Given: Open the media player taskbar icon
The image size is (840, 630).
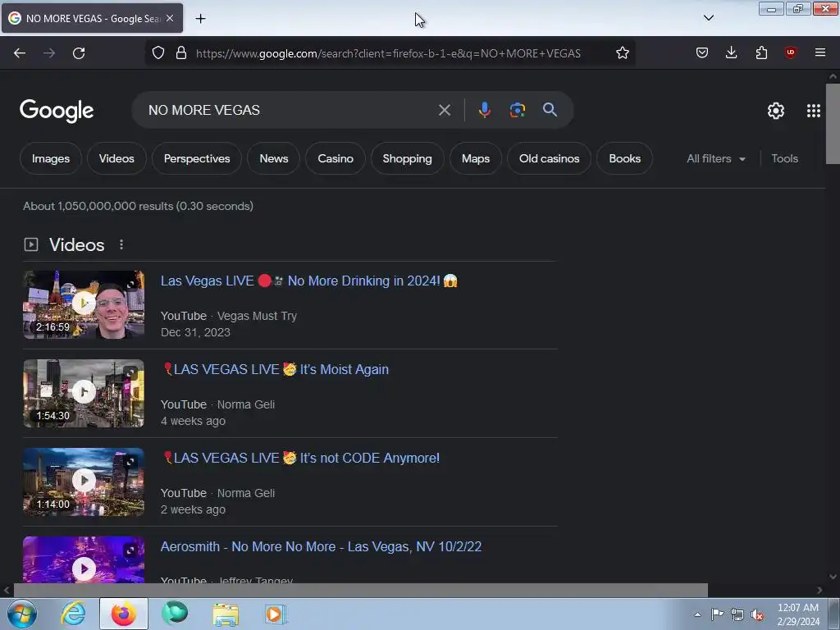Looking at the screenshot, I should click(276, 614).
